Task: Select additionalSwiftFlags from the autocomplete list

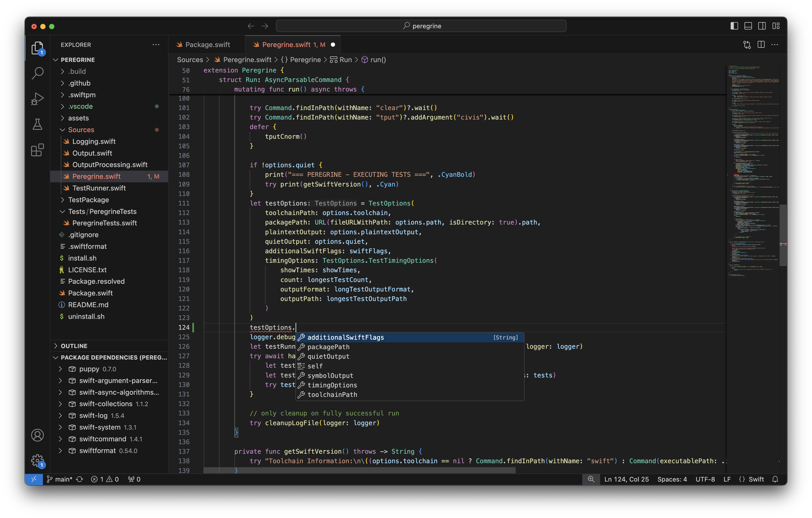Action: (346, 337)
